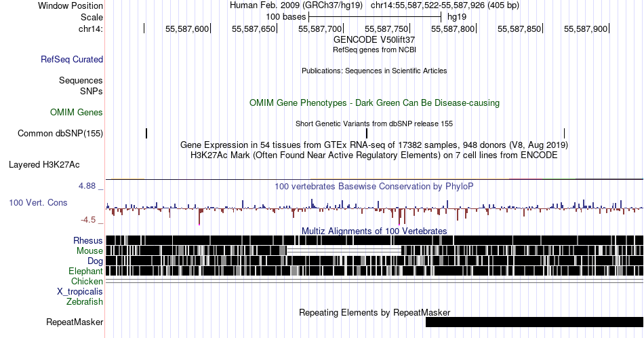Click the leftmost Common dbSNP variant mark
The width and height of the screenshot is (644, 338).
point(146,133)
